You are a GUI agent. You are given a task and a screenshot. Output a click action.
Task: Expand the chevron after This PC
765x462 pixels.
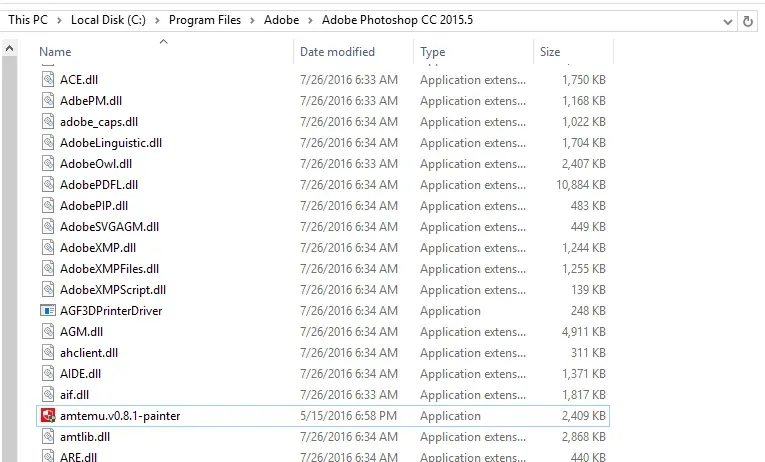point(59,20)
